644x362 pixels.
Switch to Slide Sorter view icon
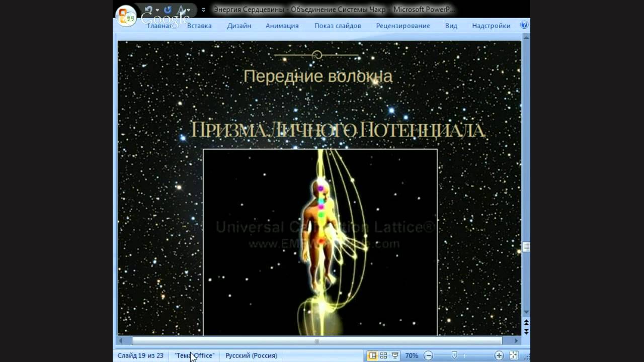[x=383, y=355]
